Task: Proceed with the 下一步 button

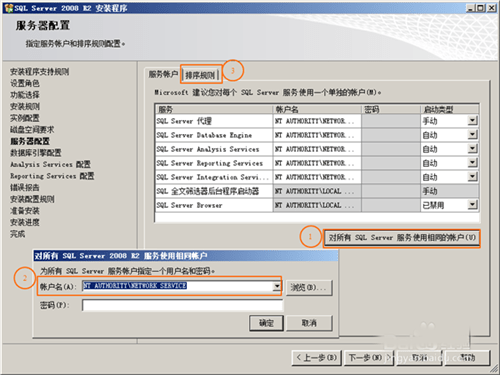Action: [369, 358]
